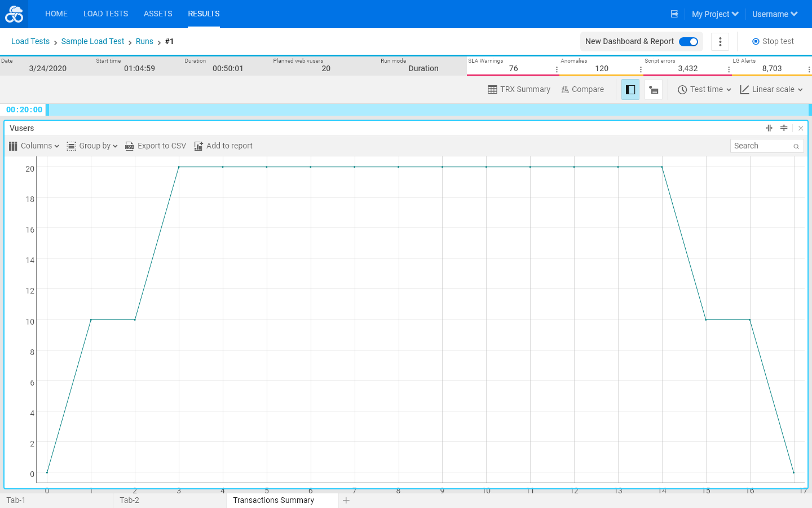Toggle the New Dashboard & Report switch
This screenshot has height=508, width=812.
tap(689, 42)
